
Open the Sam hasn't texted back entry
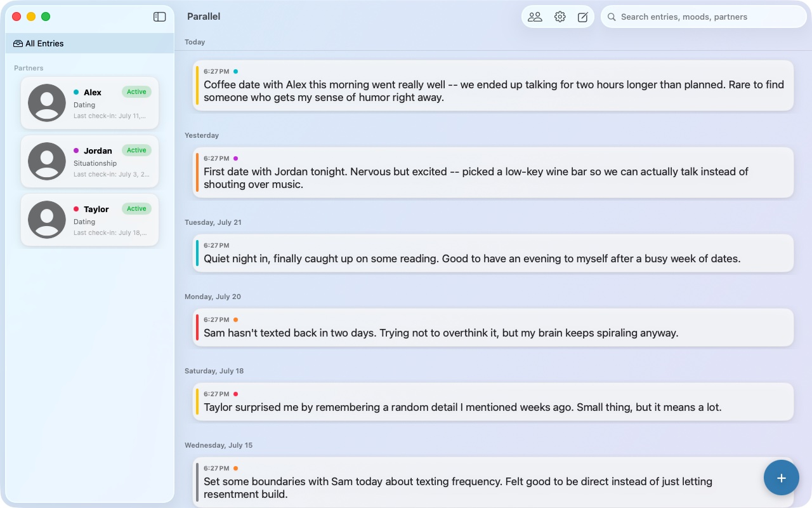(493, 328)
